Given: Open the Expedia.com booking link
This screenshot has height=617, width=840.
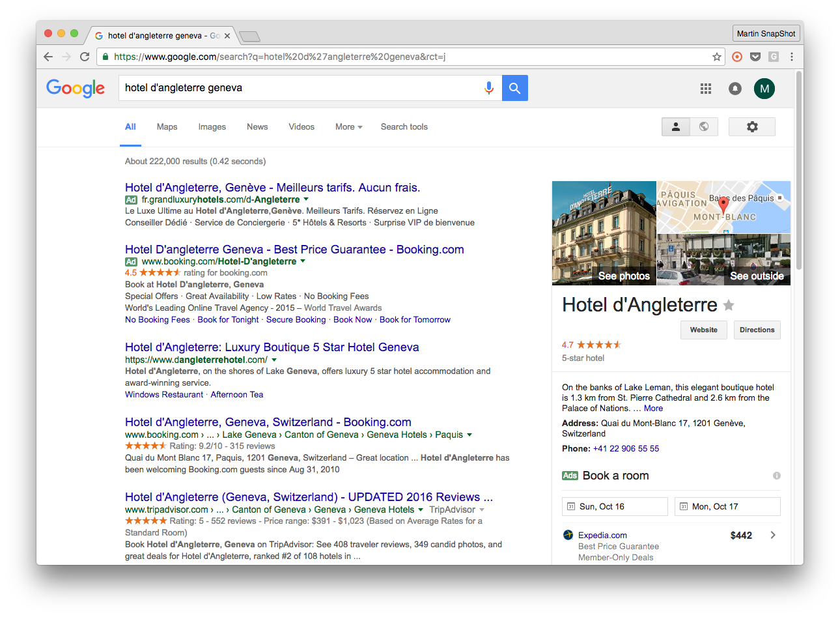Looking at the screenshot, I should point(602,536).
